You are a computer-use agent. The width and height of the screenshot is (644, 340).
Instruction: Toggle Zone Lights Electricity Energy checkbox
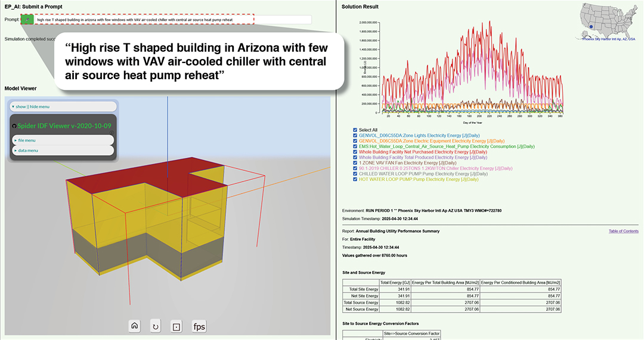point(355,135)
